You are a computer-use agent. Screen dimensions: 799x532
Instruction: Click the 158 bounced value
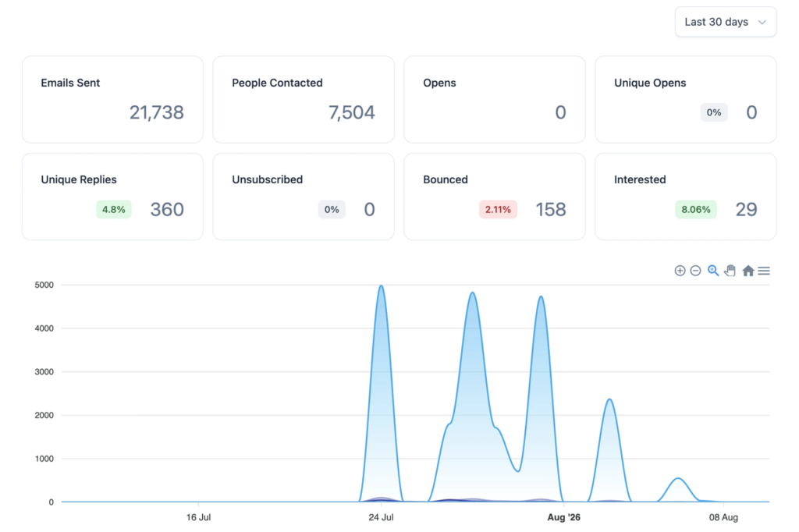[550, 209]
